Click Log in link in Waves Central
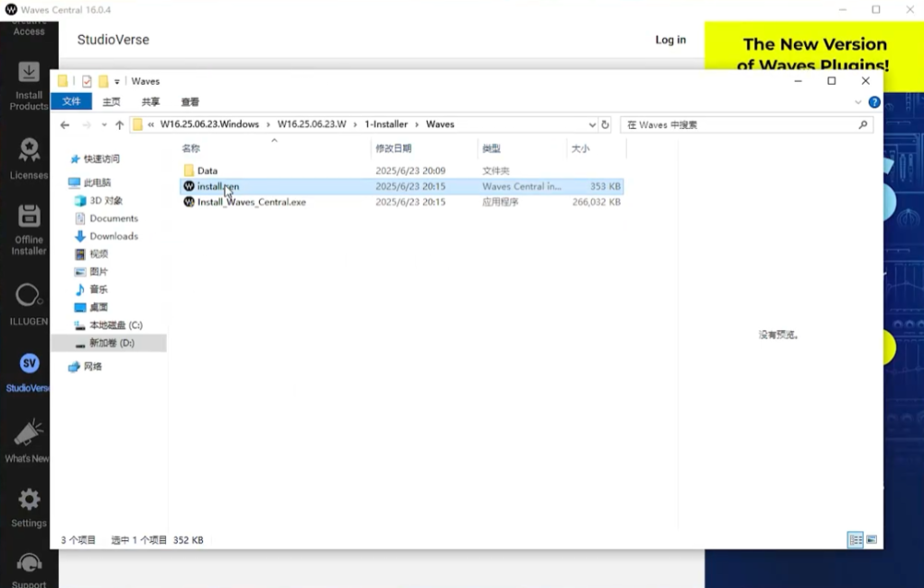This screenshot has width=924, height=588. point(670,40)
